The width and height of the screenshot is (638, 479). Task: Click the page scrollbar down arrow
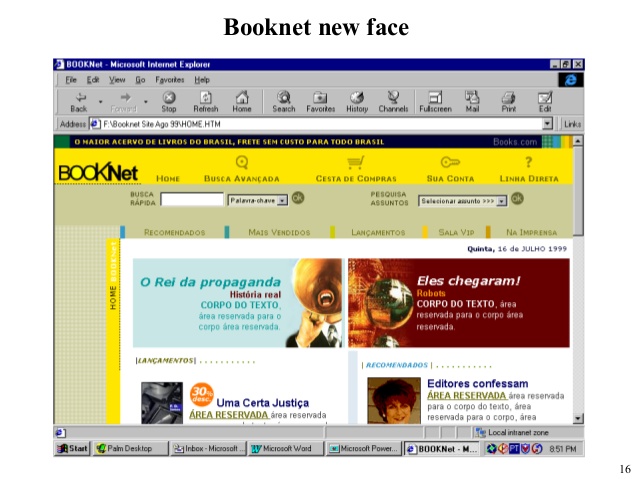578,418
